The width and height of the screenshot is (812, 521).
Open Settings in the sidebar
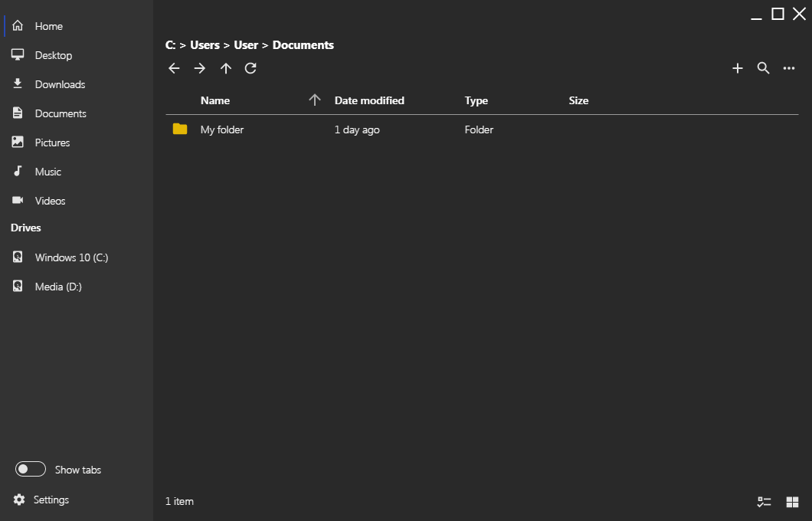(41, 500)
